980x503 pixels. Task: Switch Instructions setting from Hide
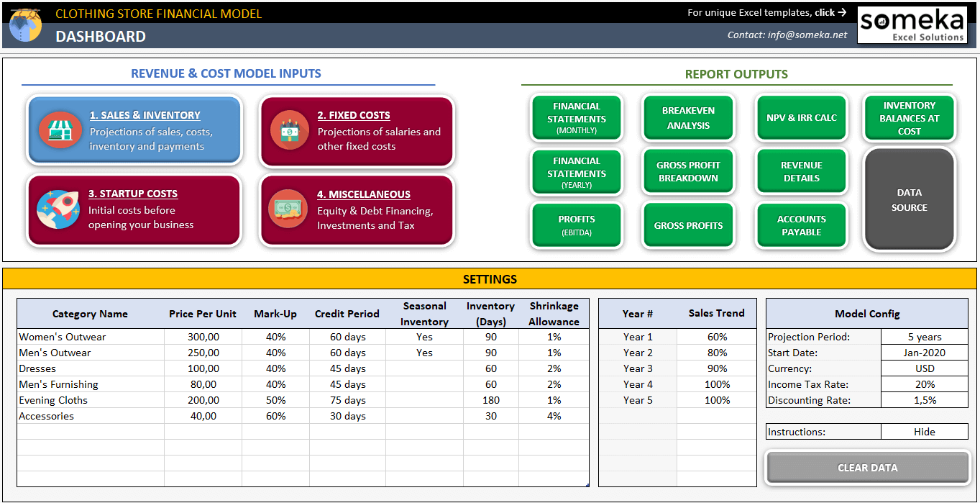click(925, 431)
